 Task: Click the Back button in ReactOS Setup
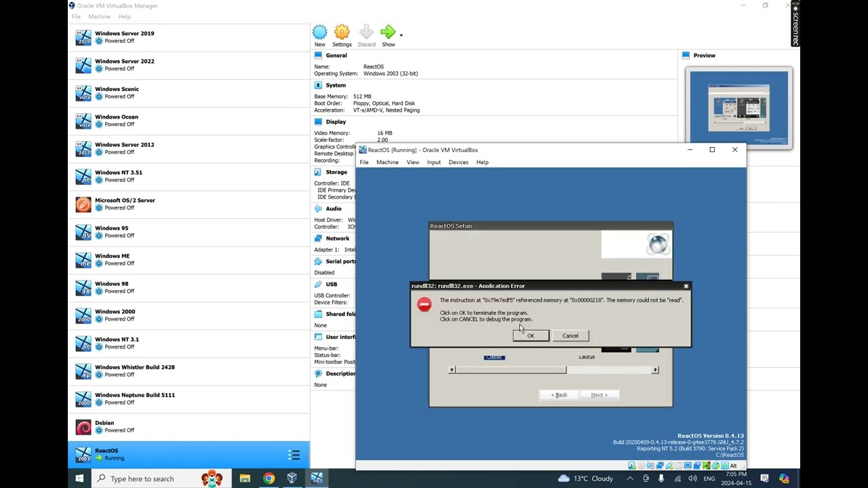[x=559, y=394]
